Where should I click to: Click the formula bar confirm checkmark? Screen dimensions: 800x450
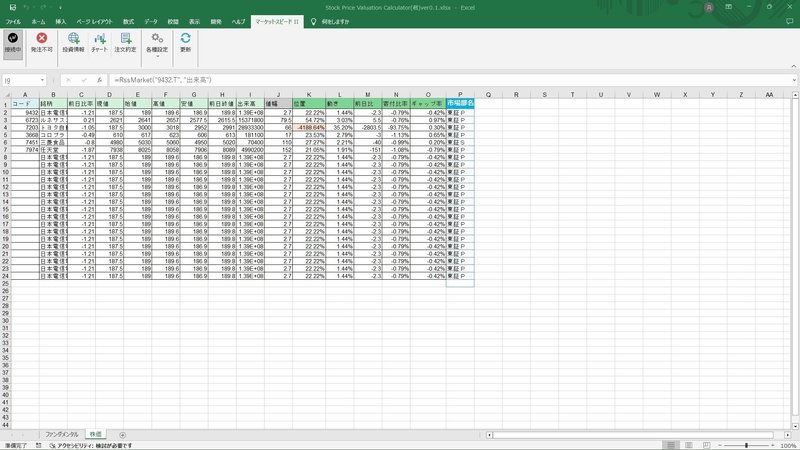pyautogui.click(x=84, y=80)
